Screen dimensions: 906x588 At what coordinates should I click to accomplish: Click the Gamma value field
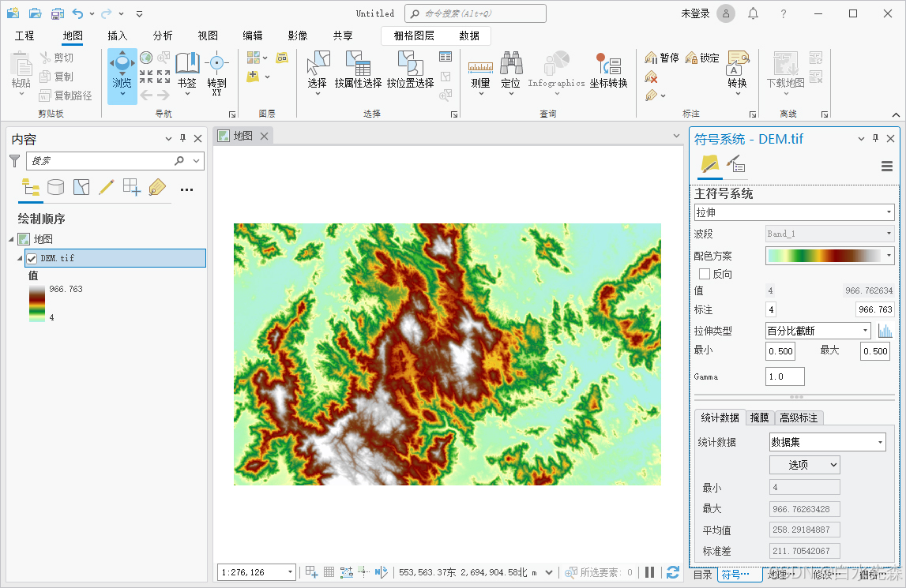pos(784,376)
